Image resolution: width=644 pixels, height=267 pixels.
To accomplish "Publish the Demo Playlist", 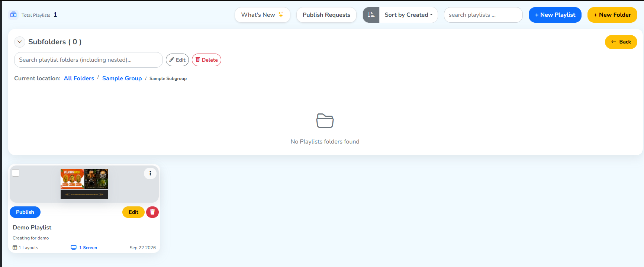I will coord(25,212).
